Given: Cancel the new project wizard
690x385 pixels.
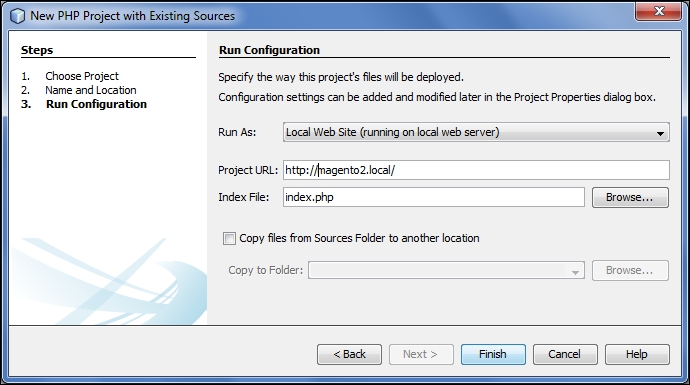Looking at the screenshot, I should click(565, 354).
